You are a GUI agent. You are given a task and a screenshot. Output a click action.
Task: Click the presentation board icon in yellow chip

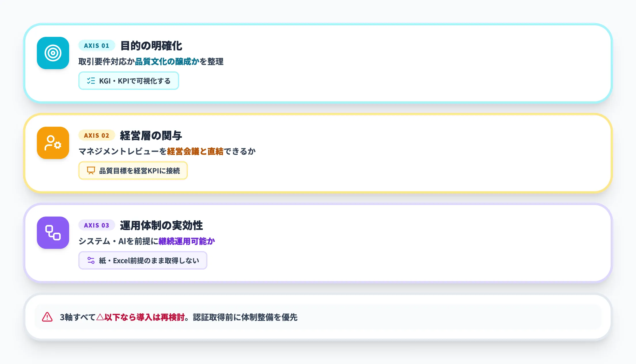[x=91, y=171]
